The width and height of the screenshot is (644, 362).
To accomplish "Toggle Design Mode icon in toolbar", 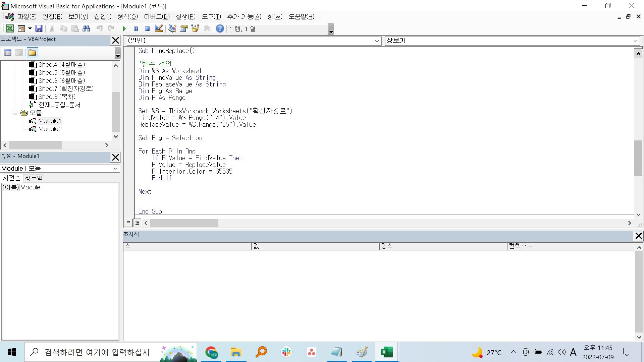I will [x=159, y=29].
